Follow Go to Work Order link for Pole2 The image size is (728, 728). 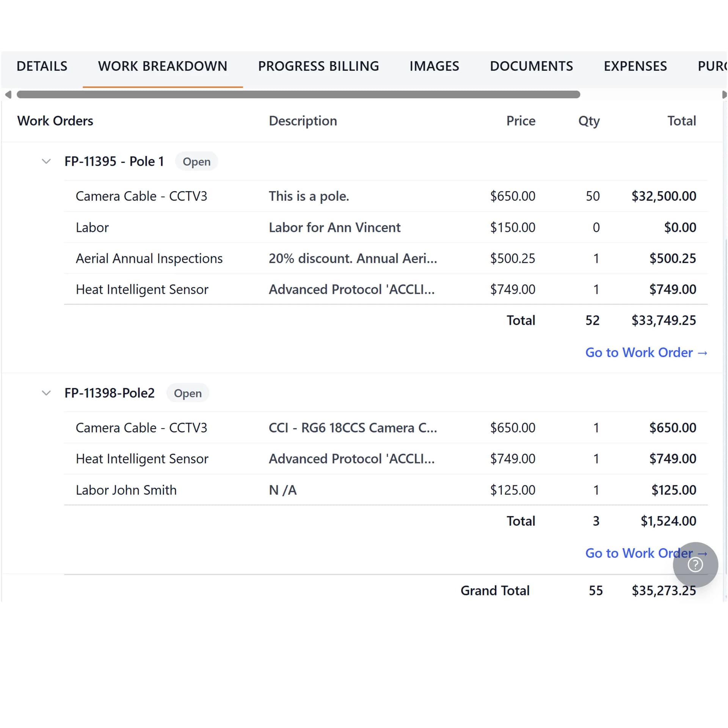646,553
